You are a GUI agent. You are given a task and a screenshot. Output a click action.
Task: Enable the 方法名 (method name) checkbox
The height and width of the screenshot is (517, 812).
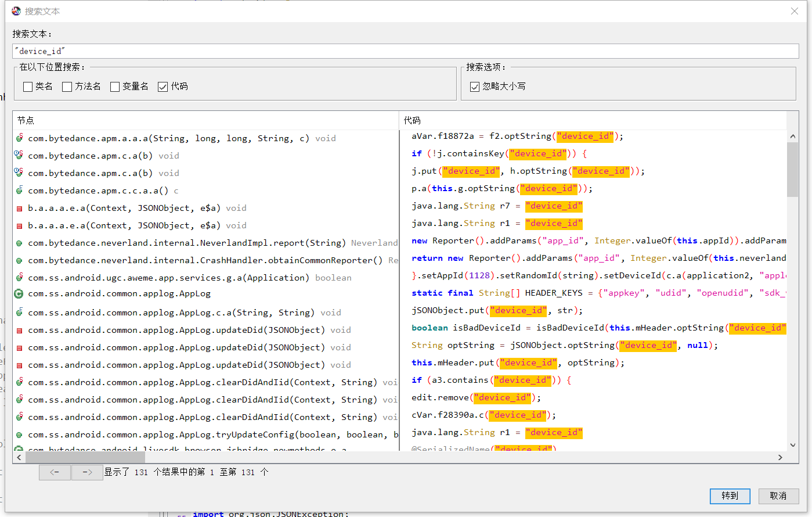point(67,87)
